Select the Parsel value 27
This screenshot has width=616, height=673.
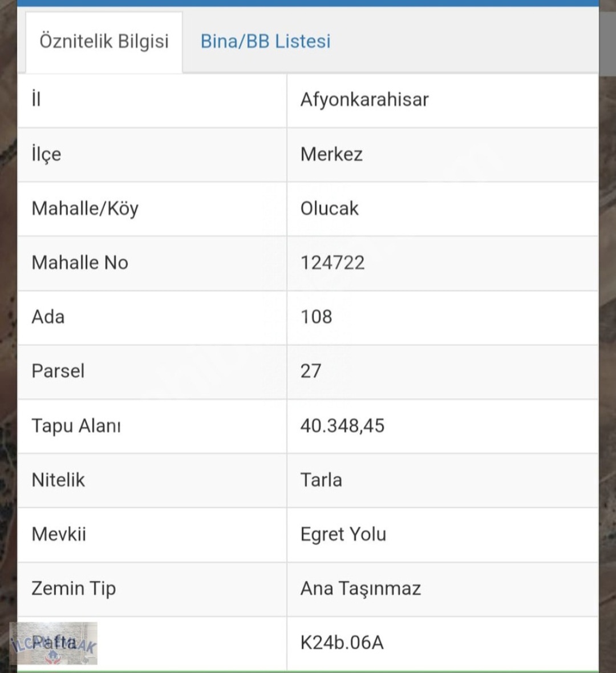click(x=311, y=371)
